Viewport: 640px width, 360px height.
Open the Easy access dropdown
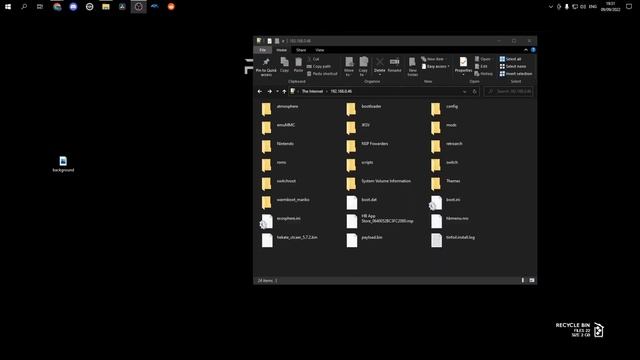click(x=436, y=67)
